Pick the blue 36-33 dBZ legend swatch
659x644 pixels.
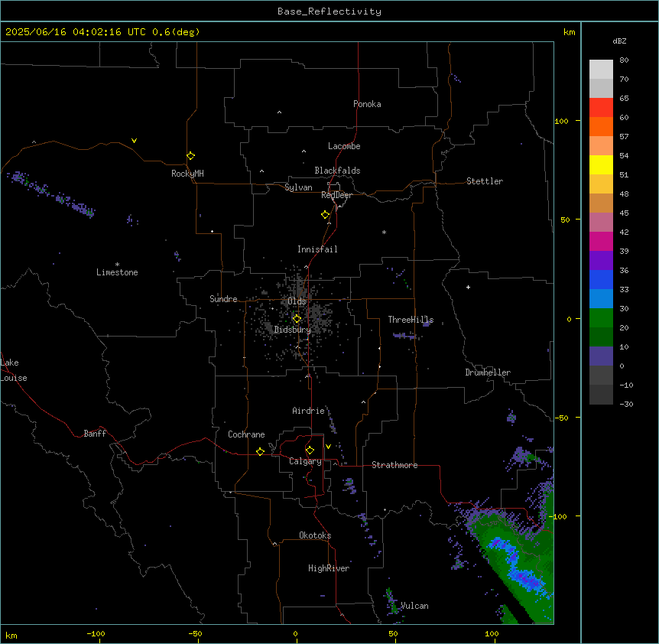[601, 279]
